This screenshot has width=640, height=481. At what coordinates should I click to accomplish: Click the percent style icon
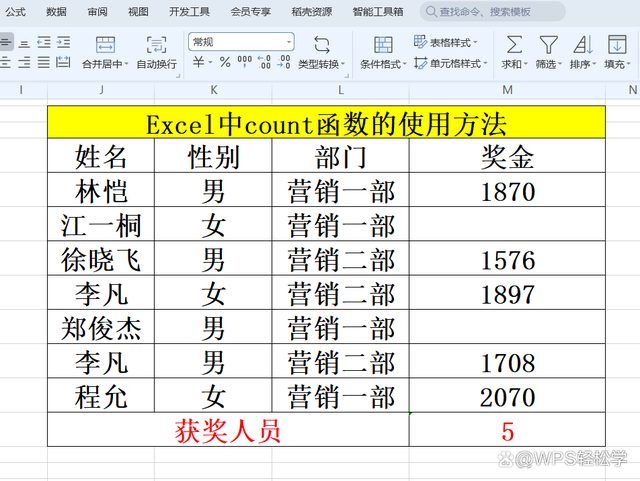[x=225, y=63]
